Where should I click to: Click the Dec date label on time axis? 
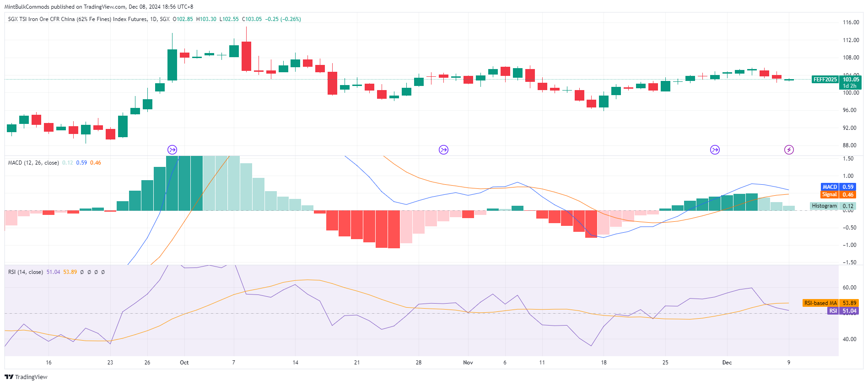[727, 363]
